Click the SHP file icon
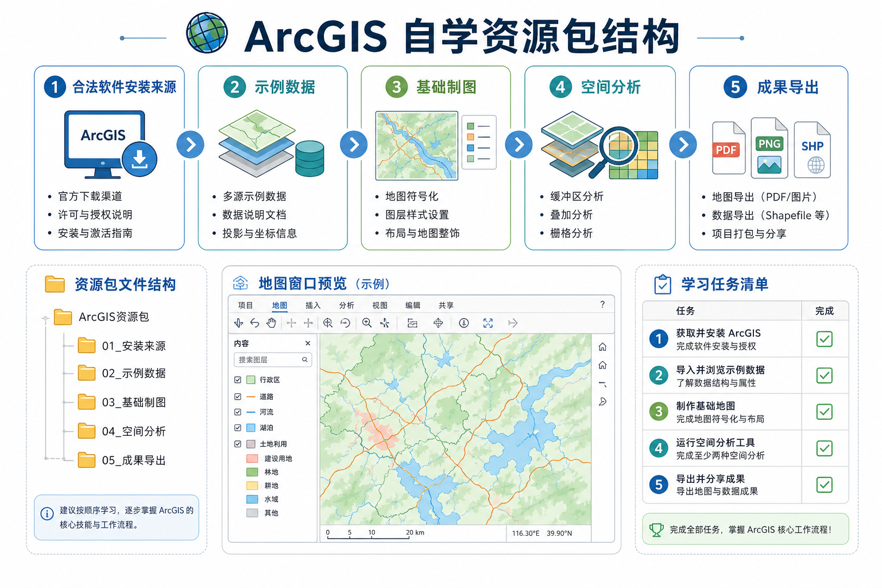The height and width of the screenshot is (588, 882). click(813, 149)
